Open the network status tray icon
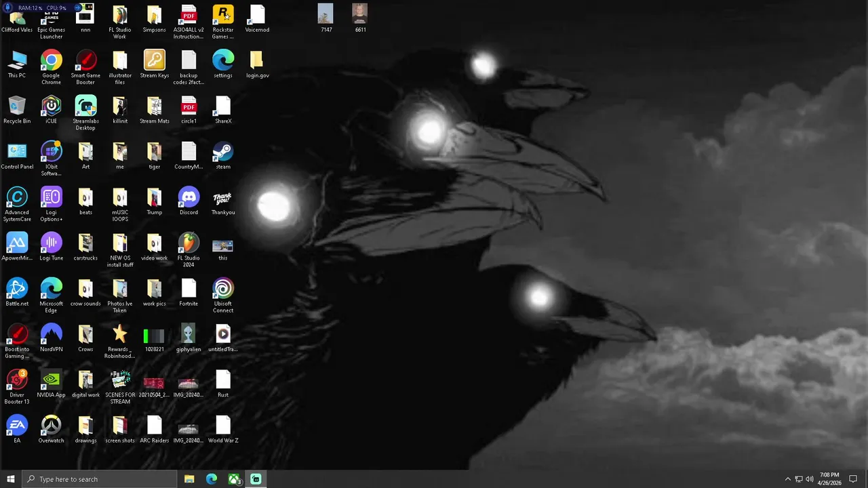This screenshot has height=488, width=868. coord(799,479)
